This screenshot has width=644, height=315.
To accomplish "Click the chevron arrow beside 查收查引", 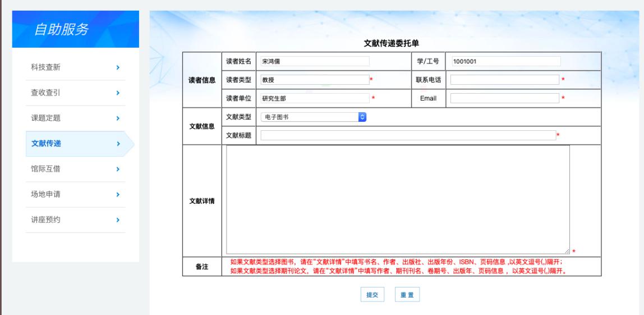I will tap(118, 93).
